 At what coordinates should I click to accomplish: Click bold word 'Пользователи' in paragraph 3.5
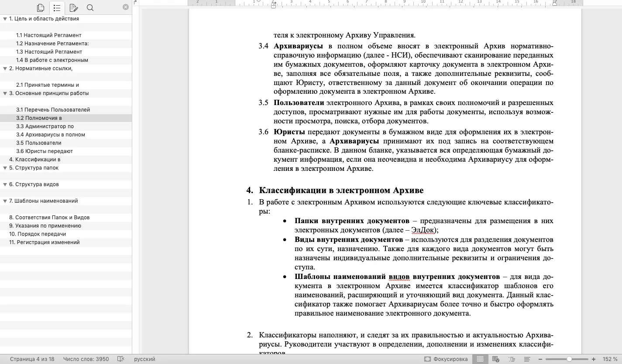pos(299,103)
